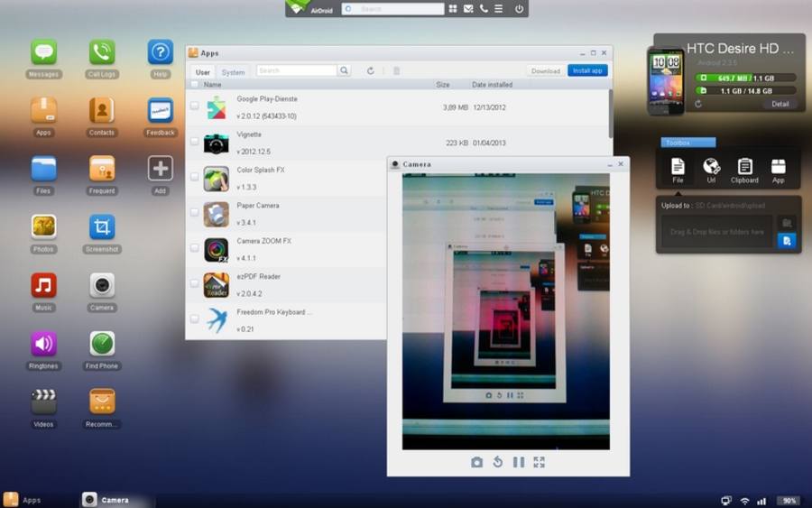Select the Apps taskbar entry
812x508 pixels.
(23, 500)
